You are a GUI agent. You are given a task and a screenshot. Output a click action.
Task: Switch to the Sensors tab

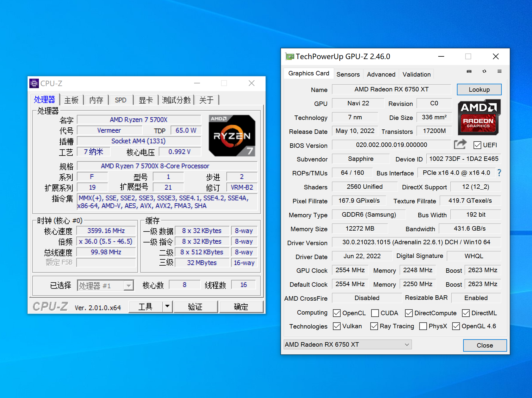[x=348, y=74]
